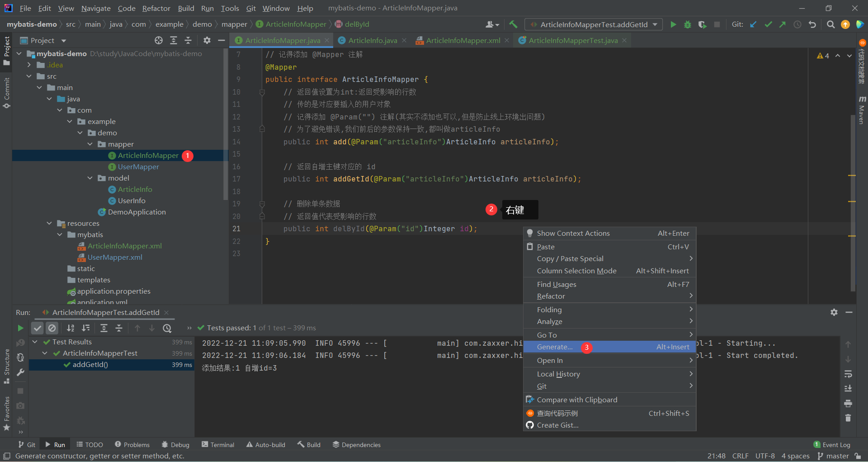Open the Refactor submenu in context menu

(609, 296)
